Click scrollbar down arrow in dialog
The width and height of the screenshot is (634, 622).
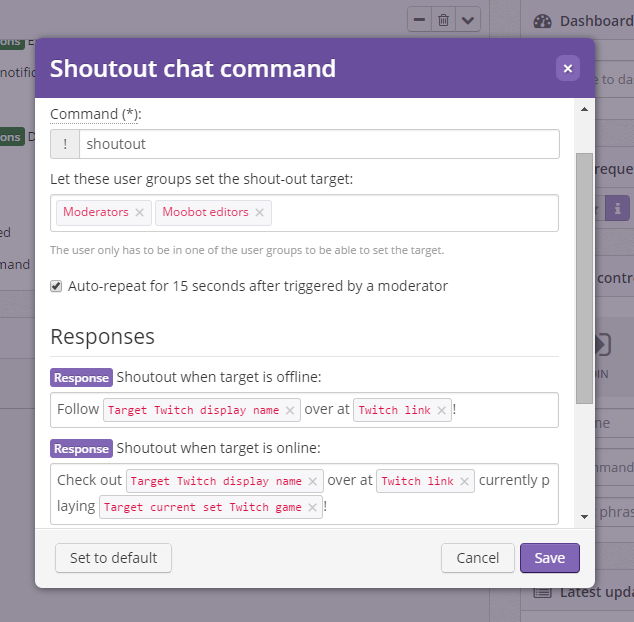[584, 516]
